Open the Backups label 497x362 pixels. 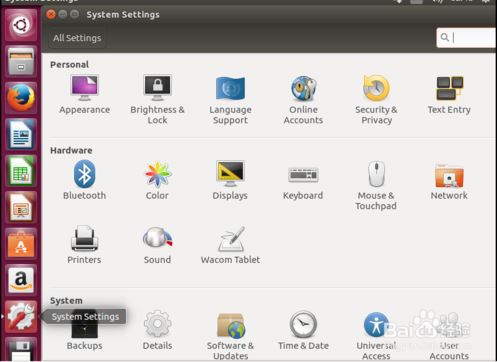click(x=84, y=346)
